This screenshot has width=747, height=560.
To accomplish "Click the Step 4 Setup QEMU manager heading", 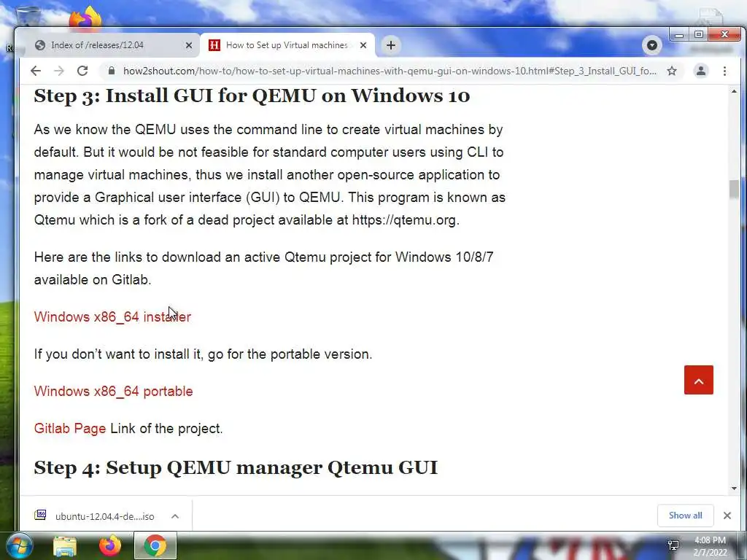I will coord(236,467).
